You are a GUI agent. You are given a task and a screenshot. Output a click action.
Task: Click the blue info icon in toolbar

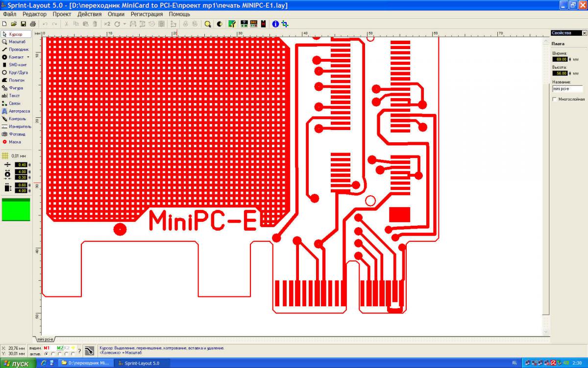coord(275,24)
